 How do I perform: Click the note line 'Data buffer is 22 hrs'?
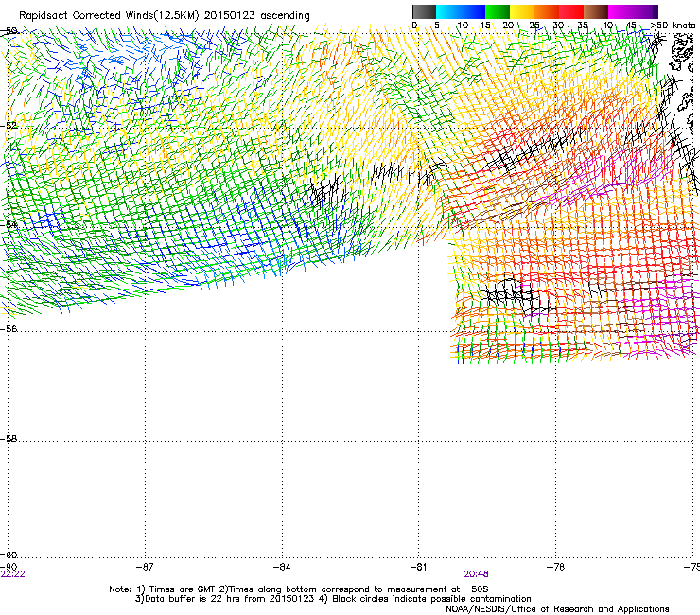333,599
